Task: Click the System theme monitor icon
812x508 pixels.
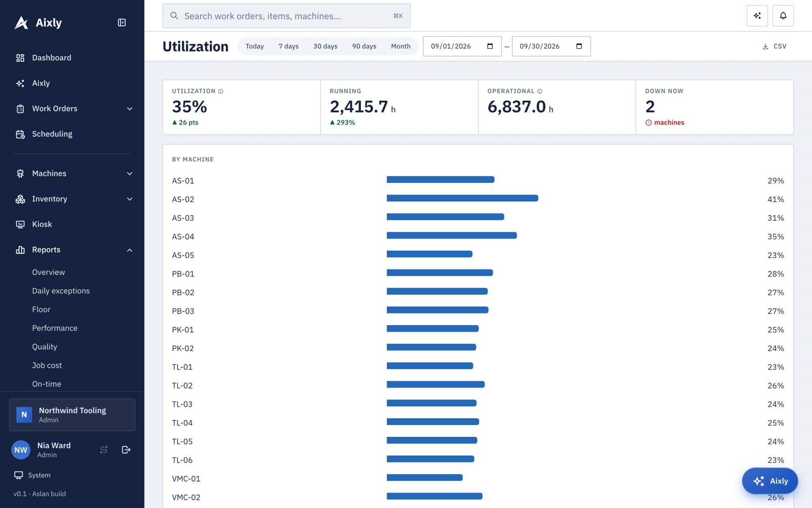Action: tap(19, 475)
